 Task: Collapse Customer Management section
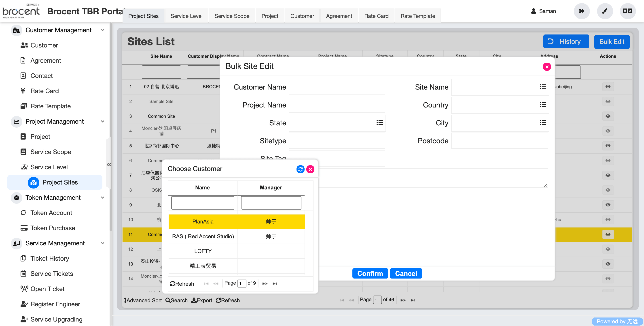pyautogui.click(x=102, y=30)
